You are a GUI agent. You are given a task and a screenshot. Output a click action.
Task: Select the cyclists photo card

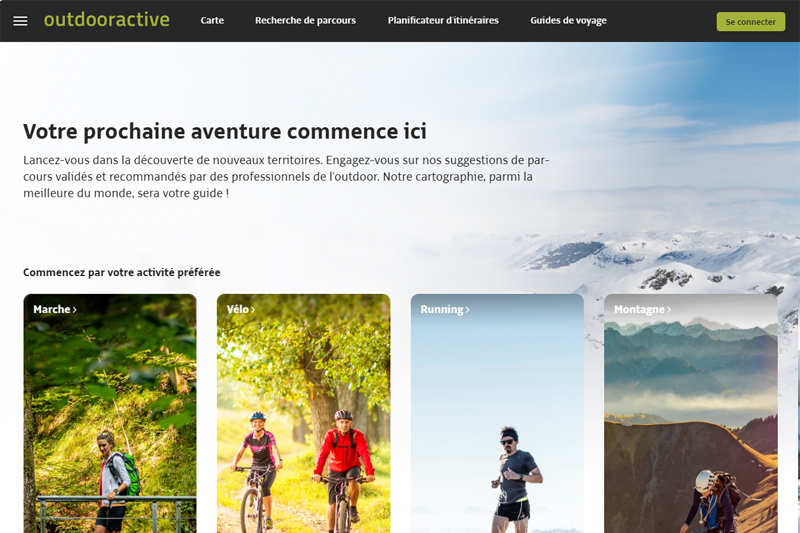click(x=304, y=413)
